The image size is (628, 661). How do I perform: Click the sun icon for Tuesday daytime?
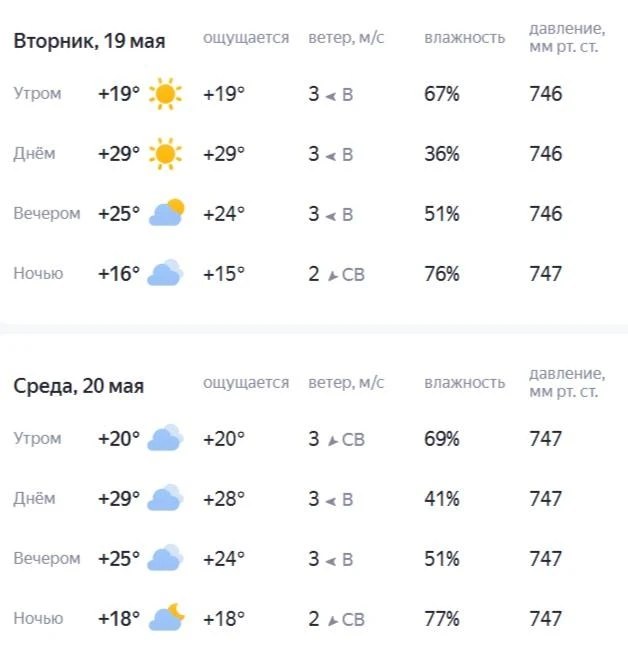[x=165, y=154]
